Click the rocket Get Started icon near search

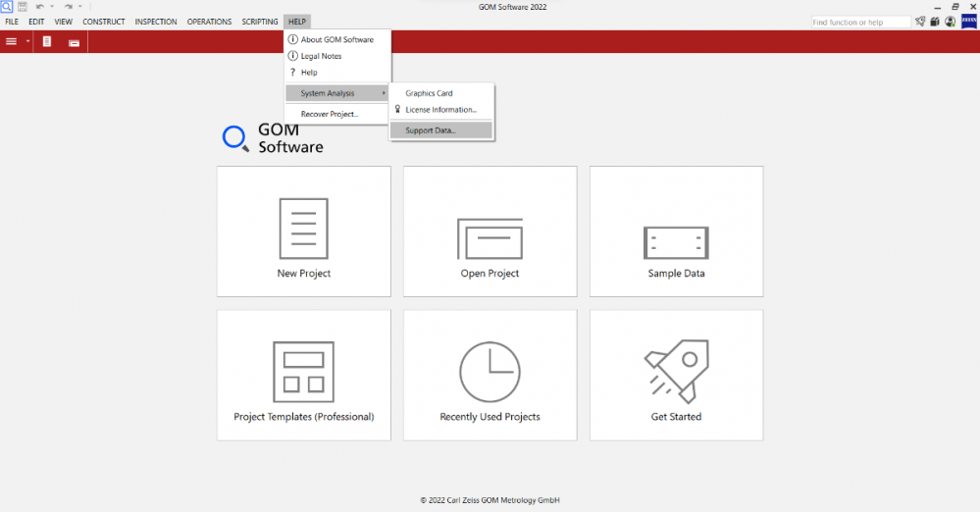tap(920, 22)
